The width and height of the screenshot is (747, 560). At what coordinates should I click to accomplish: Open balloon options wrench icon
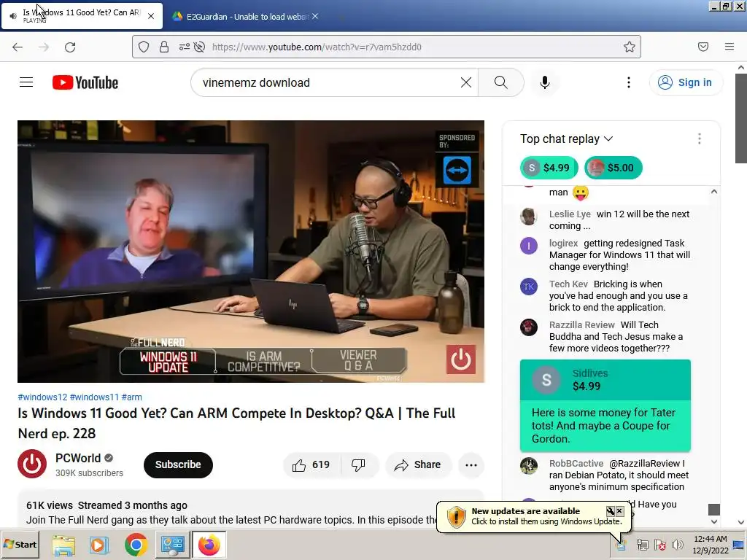pos(611,511)
